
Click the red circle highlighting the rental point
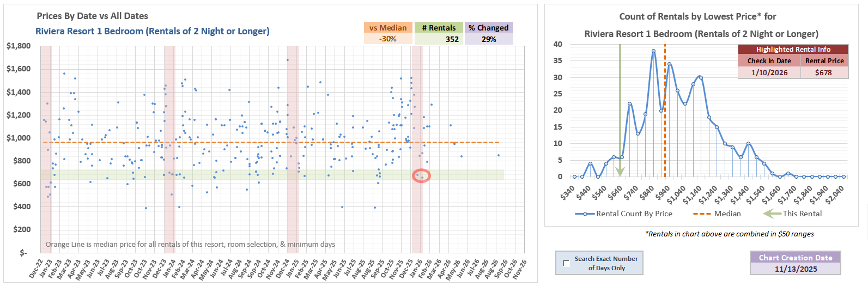point(421,175)
